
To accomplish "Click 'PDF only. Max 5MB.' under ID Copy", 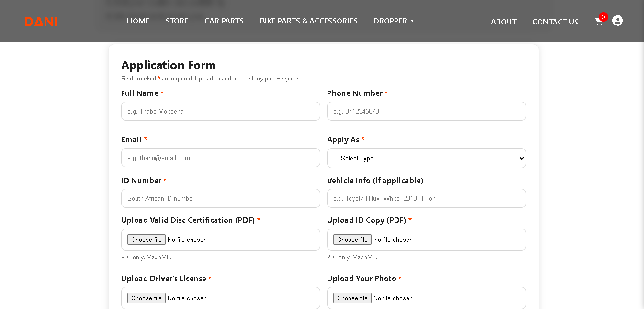I will [x=352, y=257].
